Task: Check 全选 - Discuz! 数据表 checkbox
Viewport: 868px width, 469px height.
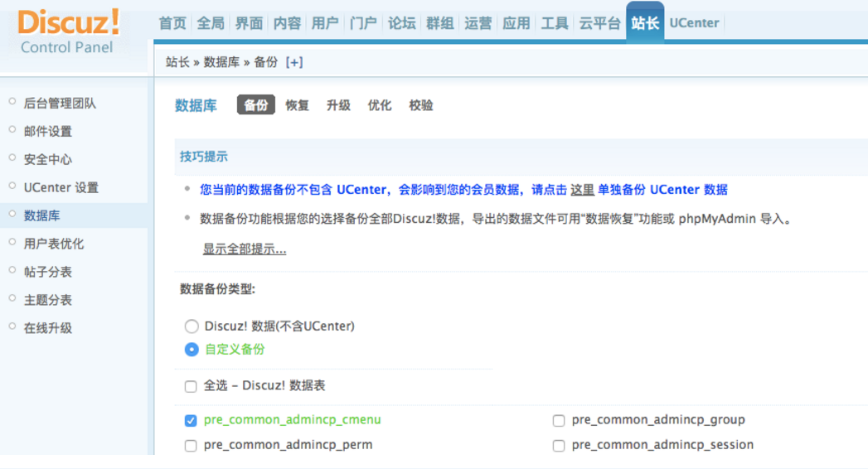Action: point(191,386)
